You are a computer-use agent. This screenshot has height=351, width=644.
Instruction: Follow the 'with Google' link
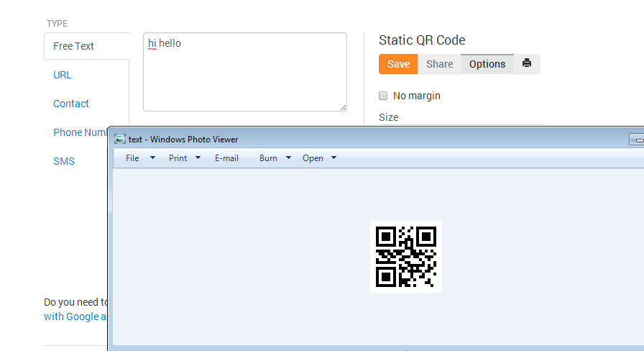coord(75,316)
